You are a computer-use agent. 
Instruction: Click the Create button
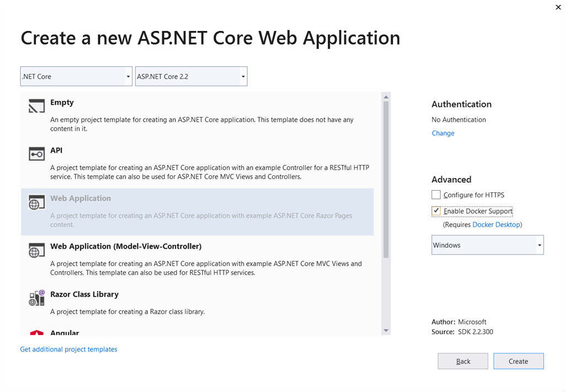518,361
